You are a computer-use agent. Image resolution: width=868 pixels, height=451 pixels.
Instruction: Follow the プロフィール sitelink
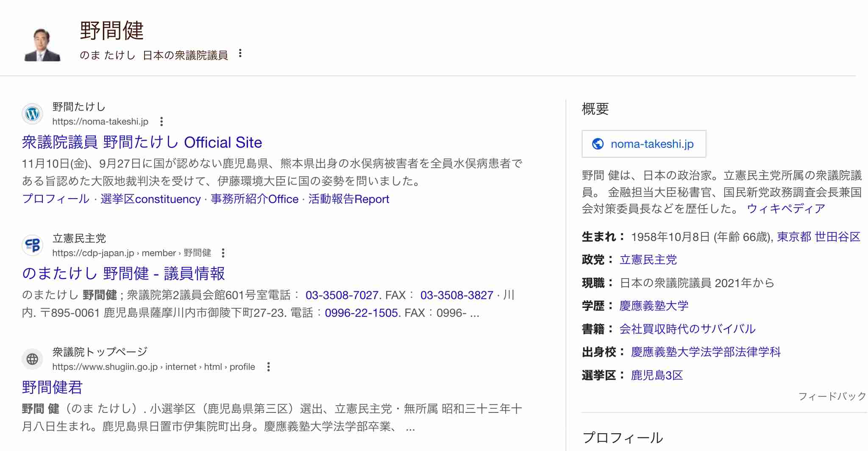[56, 199]
